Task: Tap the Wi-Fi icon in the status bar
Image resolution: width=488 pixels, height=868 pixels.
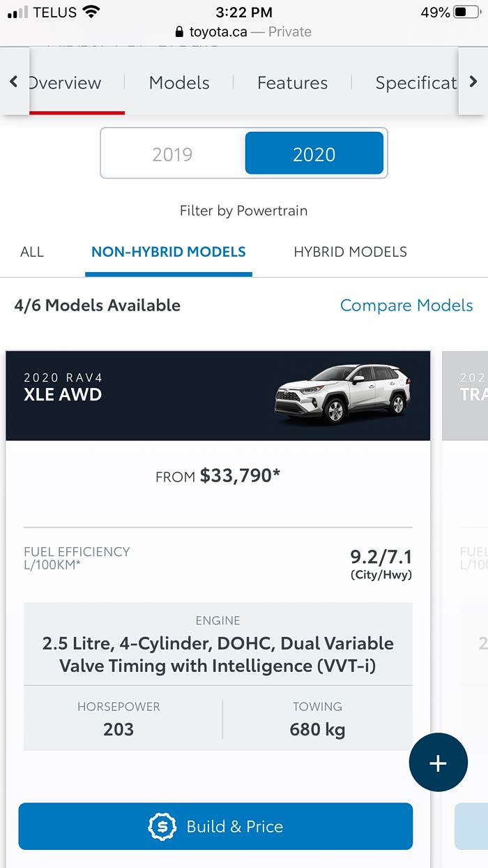Action: click(91, 12)
